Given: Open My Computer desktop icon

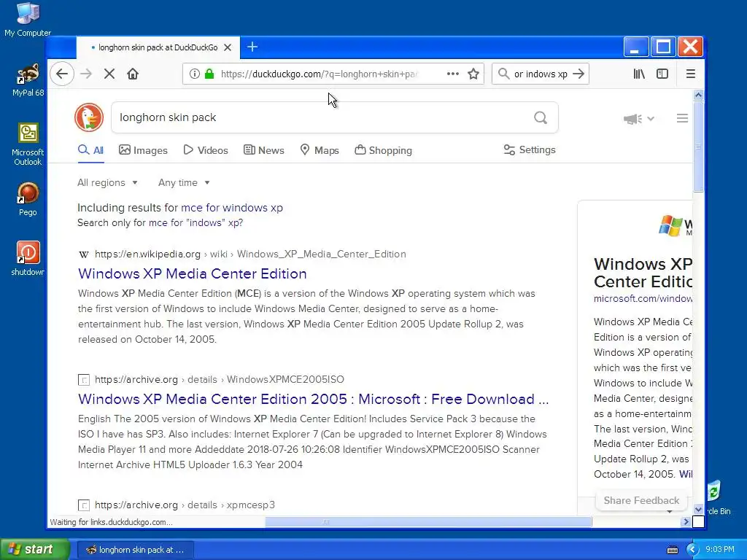Looking at the screenshot, I should tap(28, 20).
